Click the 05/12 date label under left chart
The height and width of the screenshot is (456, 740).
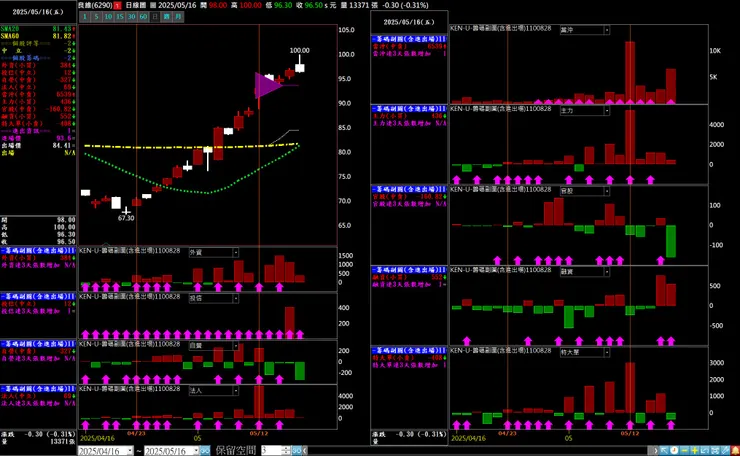click(x=259, y=433)
